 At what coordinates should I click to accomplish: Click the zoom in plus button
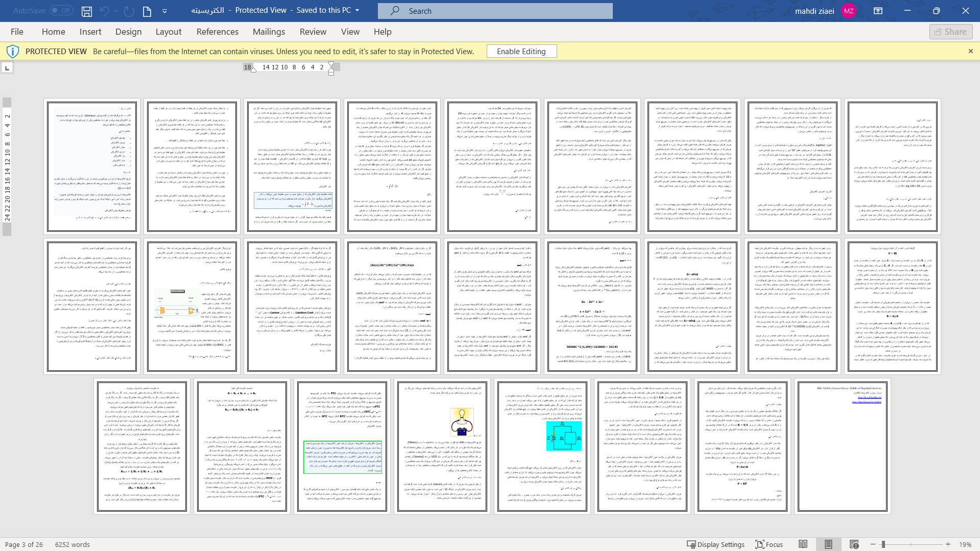pos(948,544)
